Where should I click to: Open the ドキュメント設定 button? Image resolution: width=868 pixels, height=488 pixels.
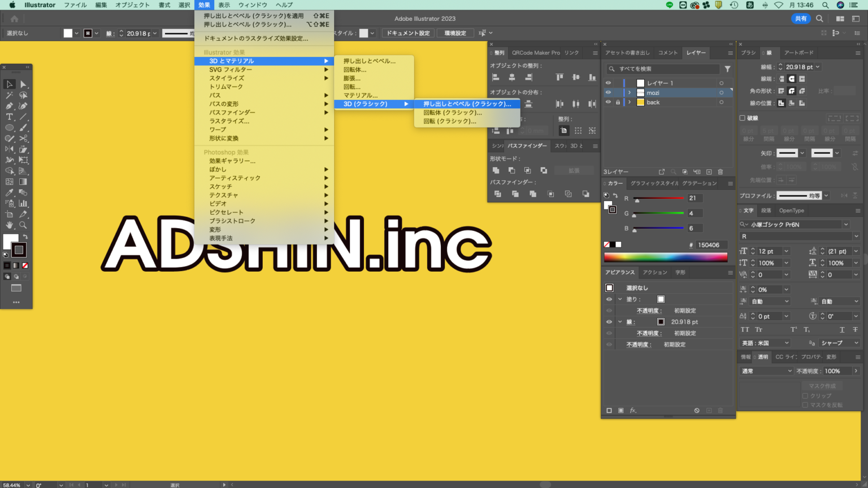point(407,33)
